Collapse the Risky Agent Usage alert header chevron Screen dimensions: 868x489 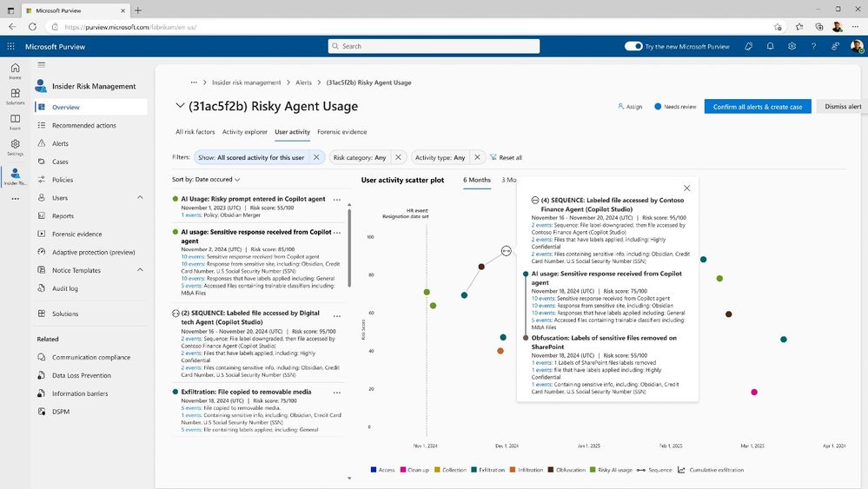coord(179,105)
